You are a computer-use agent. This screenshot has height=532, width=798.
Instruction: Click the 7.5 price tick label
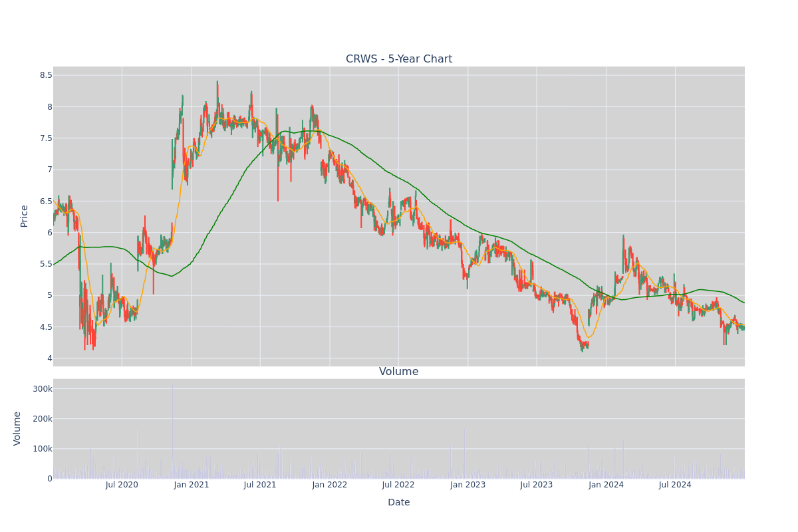(x=45, y=138)
